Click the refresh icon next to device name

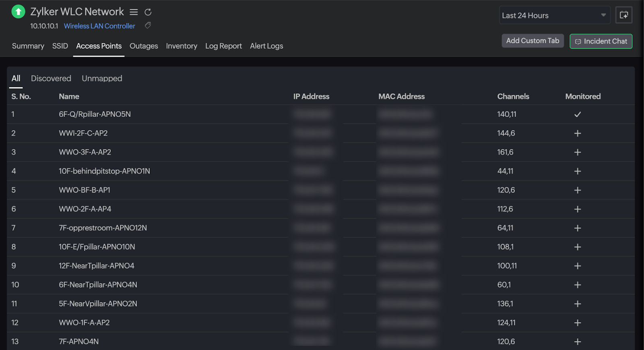[x=148, y=12]
